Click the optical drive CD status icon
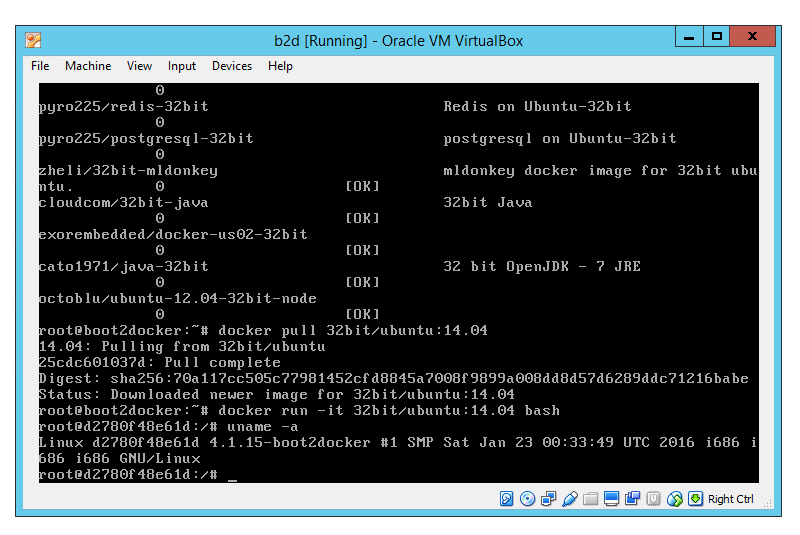Image resolution: width=800 pixels, height=535 pixels. (527, 498)
